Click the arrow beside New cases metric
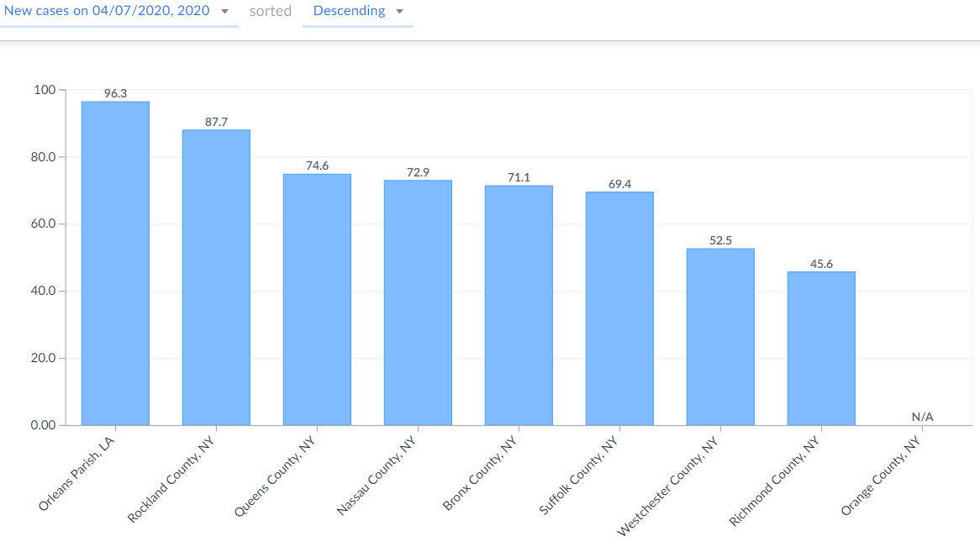This screenshot has width=980, height=547. 225,11
